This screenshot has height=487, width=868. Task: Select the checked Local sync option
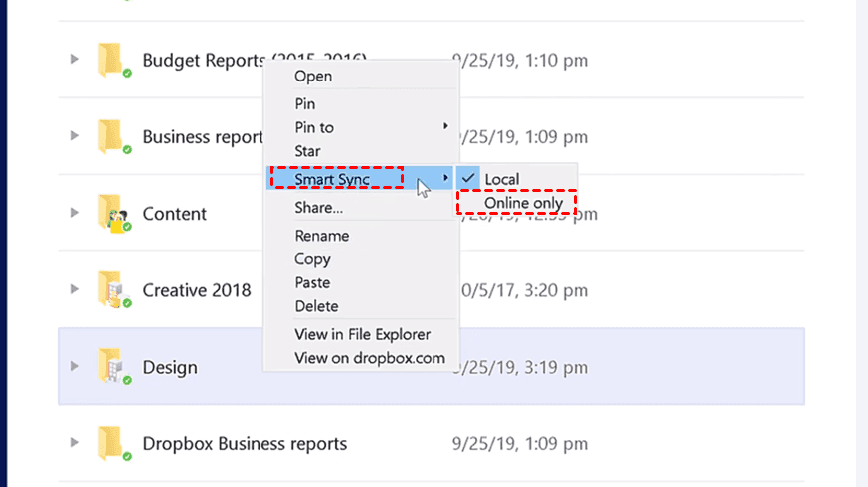[x=502, y=179]
